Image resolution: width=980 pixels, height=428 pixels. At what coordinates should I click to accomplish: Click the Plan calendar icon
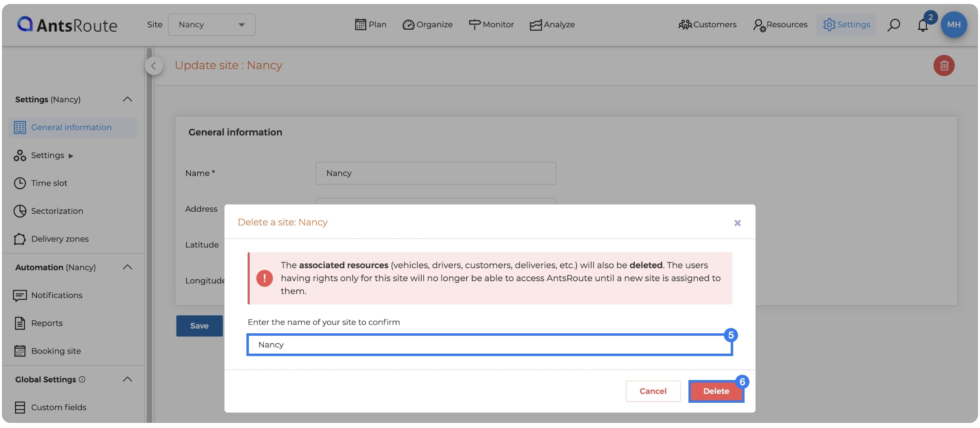[x=360, y=24]
